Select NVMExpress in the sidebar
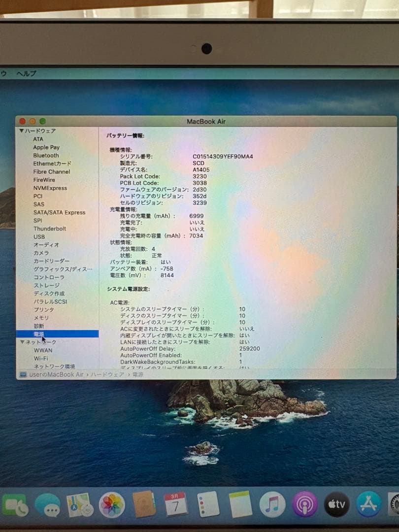 [50, 188]
